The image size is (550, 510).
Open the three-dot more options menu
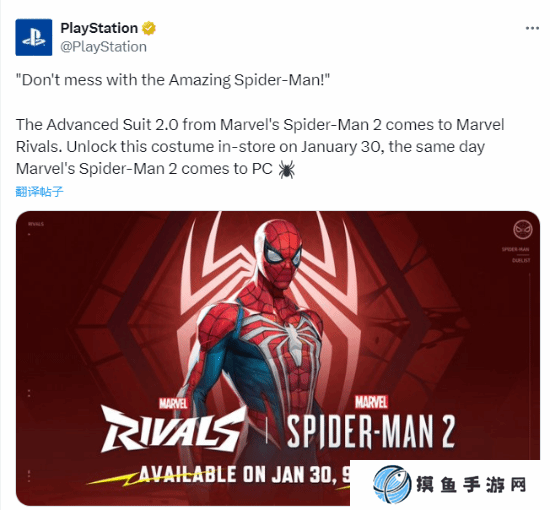pyautogui.click(x=532, y=28)
